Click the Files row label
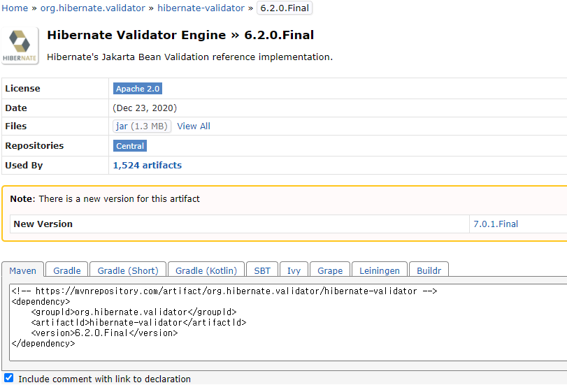567x392 pixels. click(x=16, y=126)
